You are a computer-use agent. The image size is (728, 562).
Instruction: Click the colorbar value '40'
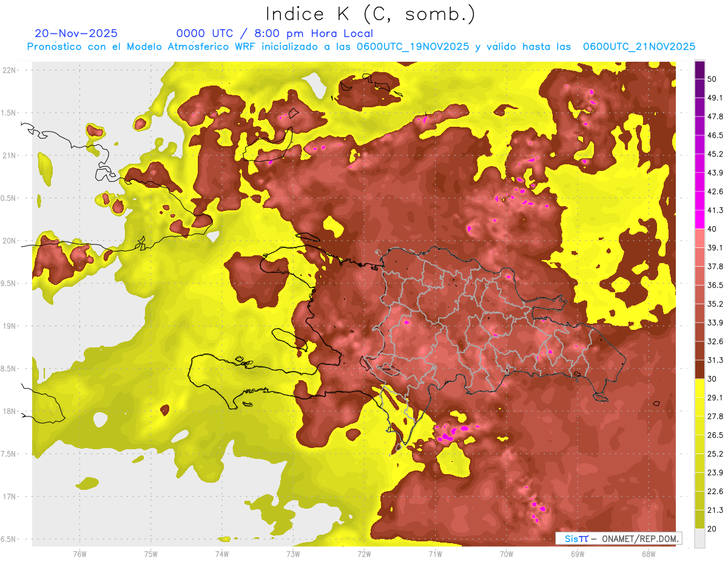click(713, 229)
